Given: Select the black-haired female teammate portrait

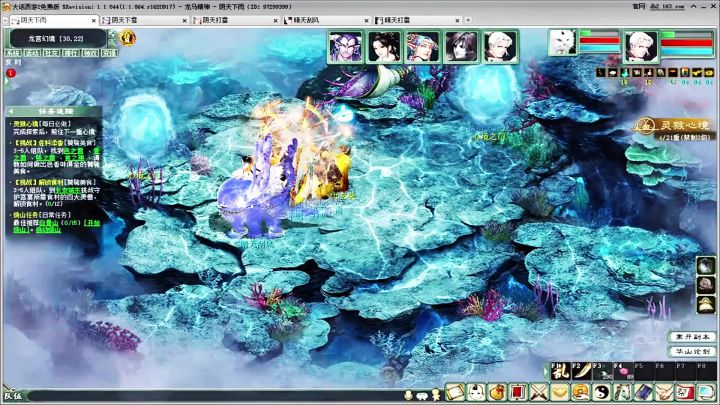Looking at the screenshot, I should coord(384,46).
